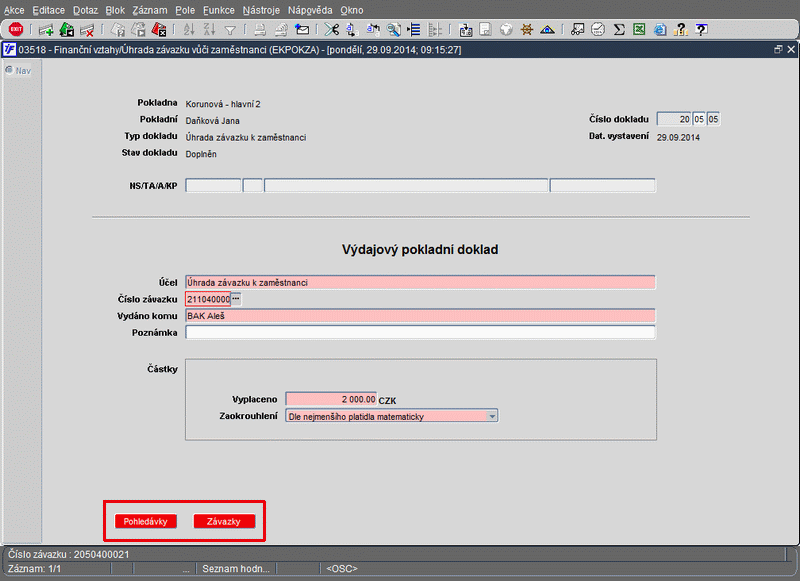Click the Záznam: 1/1 status text
Viewport: 800px width, 581px height.
point(35,569)
